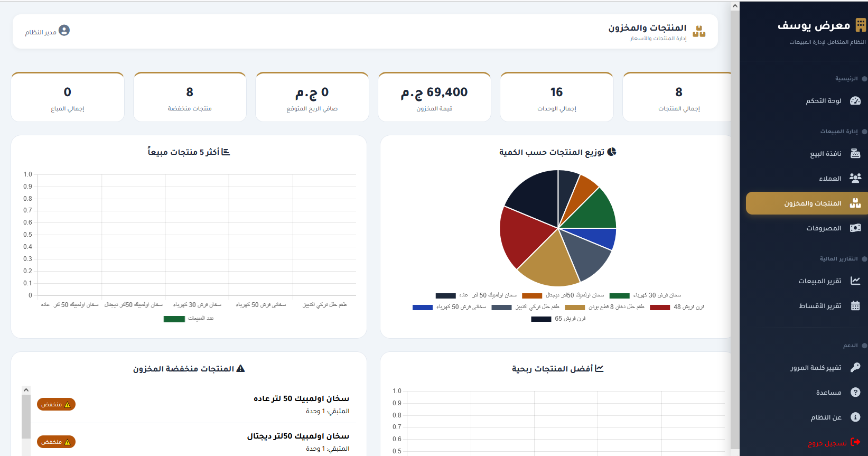The image size is (868, 456).
Task: Click the مدير النظام user label
Action: pos(41,32)
